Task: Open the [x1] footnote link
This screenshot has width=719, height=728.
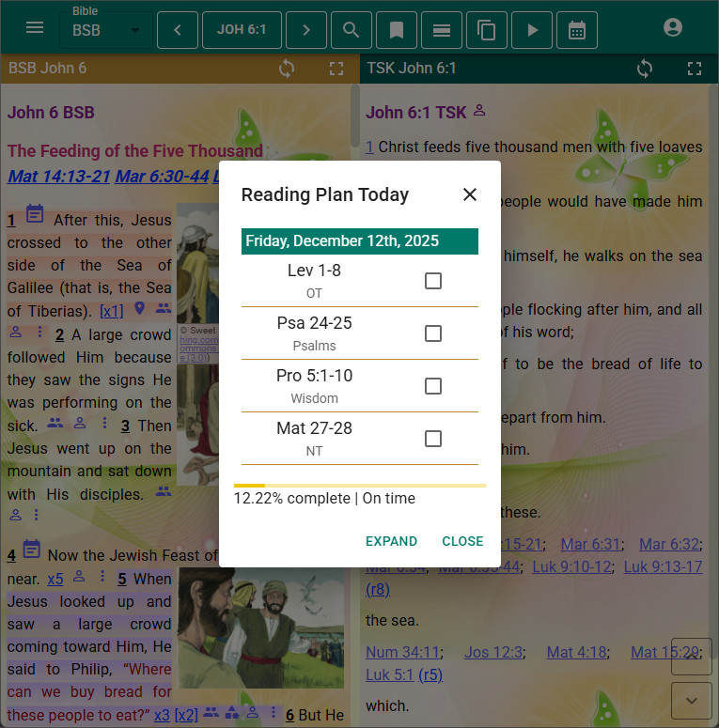Action: click(112, 311)
